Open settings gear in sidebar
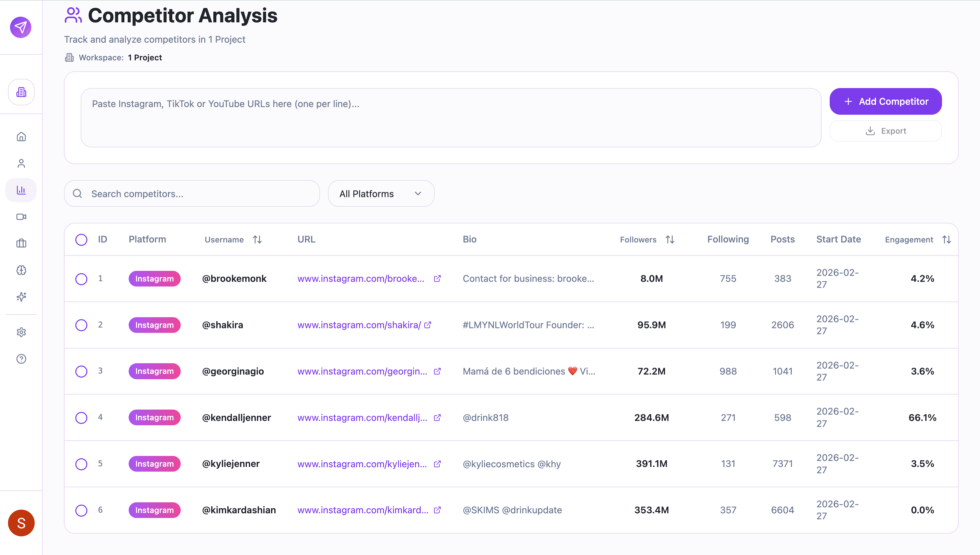 21,332
